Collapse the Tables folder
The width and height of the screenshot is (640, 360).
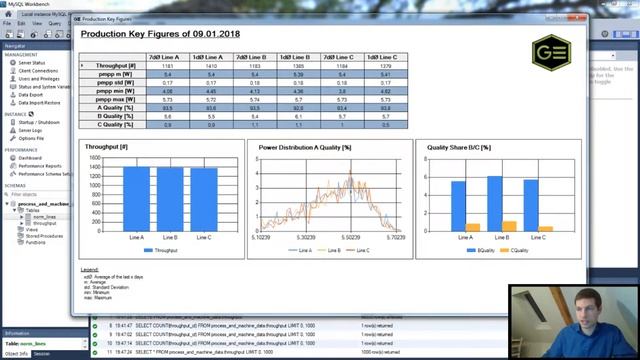pyautogui.click(x=14, y=211)
